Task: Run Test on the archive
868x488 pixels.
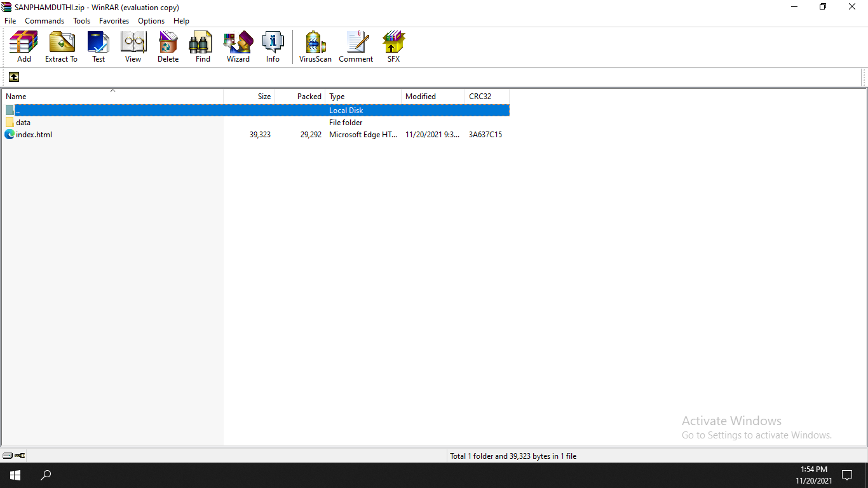Action: [x=98, y=46]
